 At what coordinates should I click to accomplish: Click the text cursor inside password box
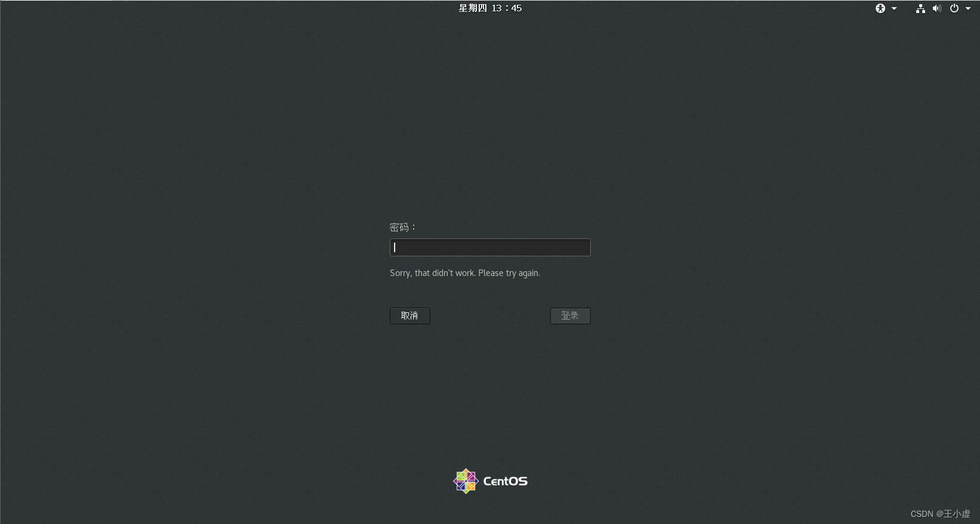point(395,247)
